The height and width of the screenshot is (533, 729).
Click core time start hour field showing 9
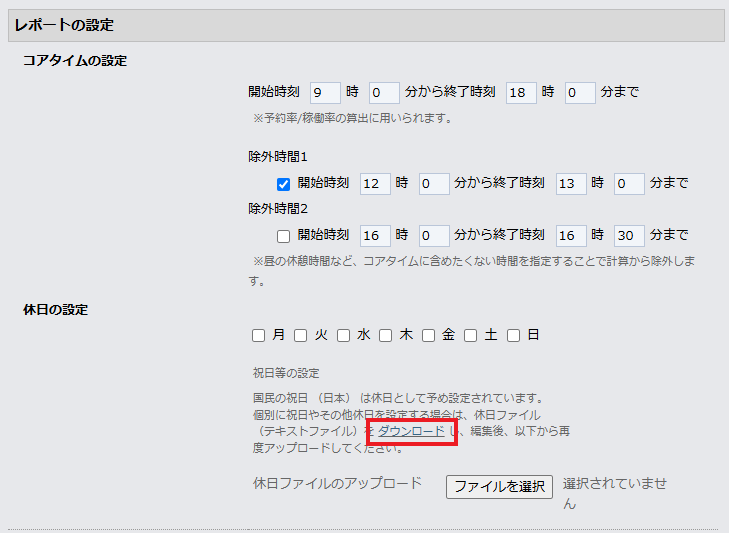[x=325, y=93]
